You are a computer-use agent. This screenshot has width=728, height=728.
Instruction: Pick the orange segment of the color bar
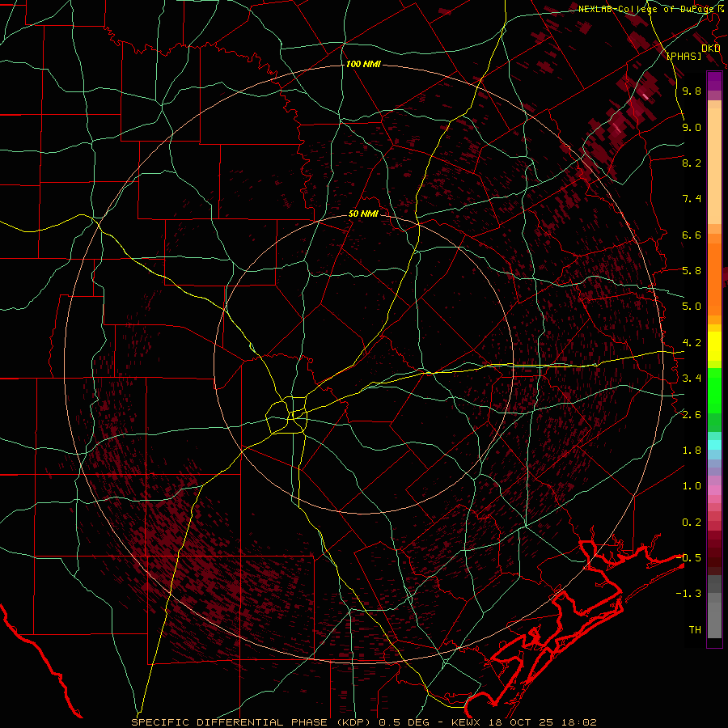[714, 278]
